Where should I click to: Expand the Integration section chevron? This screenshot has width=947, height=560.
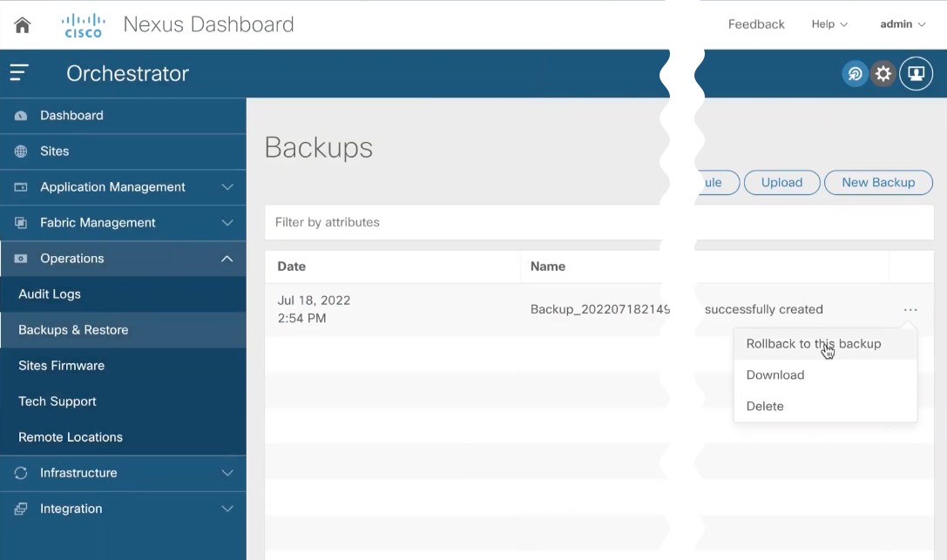coord(227,509)
